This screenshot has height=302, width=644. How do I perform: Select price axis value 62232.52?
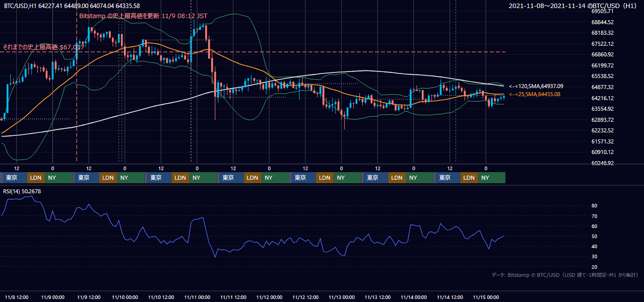click(602, 130)
